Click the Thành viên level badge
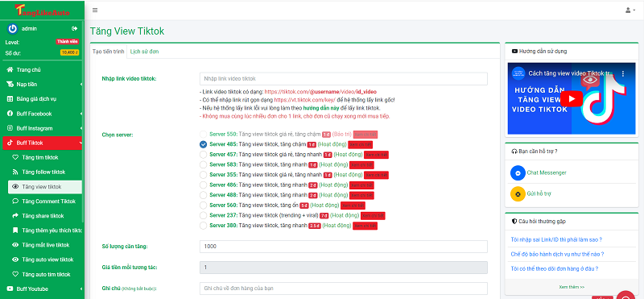The width and height of the screenshot is (644, 299). pyautogui.click(x=67, y=42)
